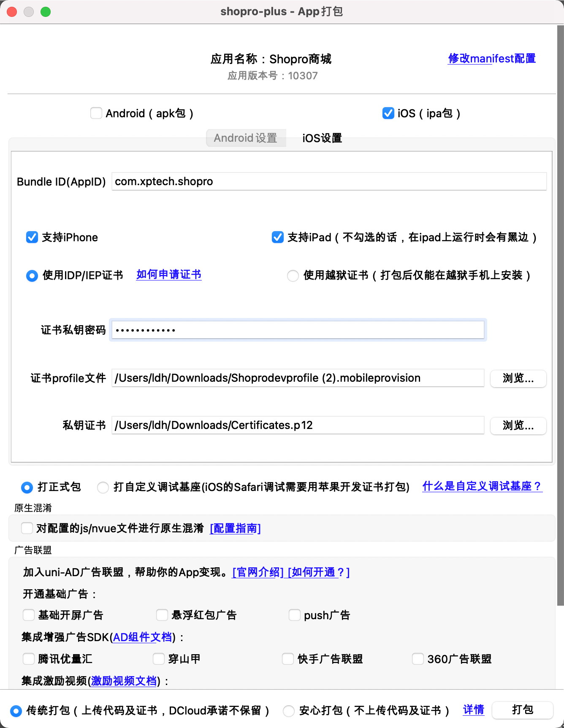Viewport: 564px width, 728px height.
Task: Open the AD组件文档 link
Action: coord(143,637)
